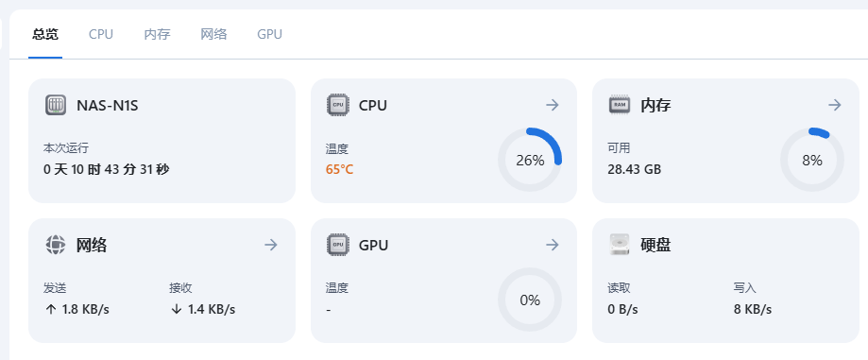Switch to the GPU tab
Image resolution: width=868 pixels, height=360 pixels.
[x=269, y=34]
